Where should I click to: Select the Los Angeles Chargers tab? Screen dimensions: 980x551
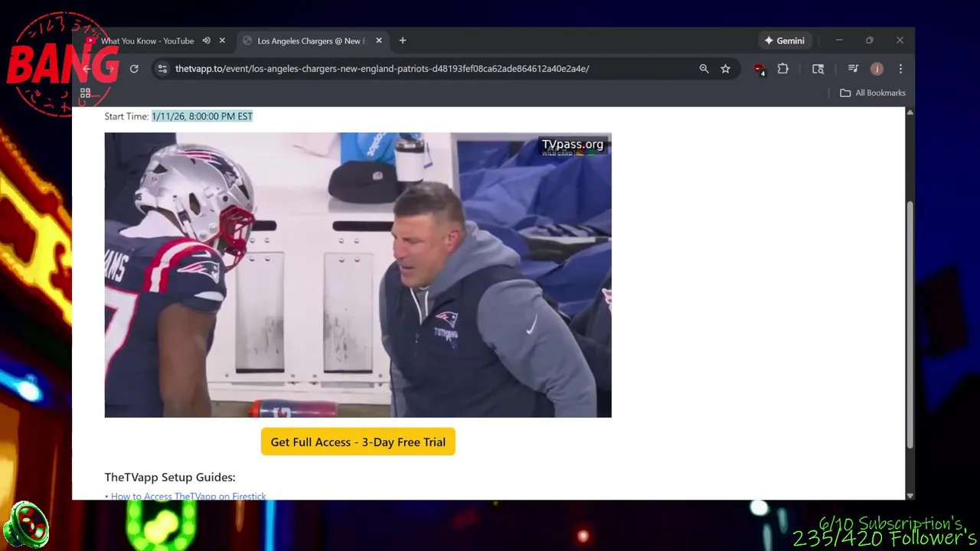pyautogui.click(x=312, y=41)
